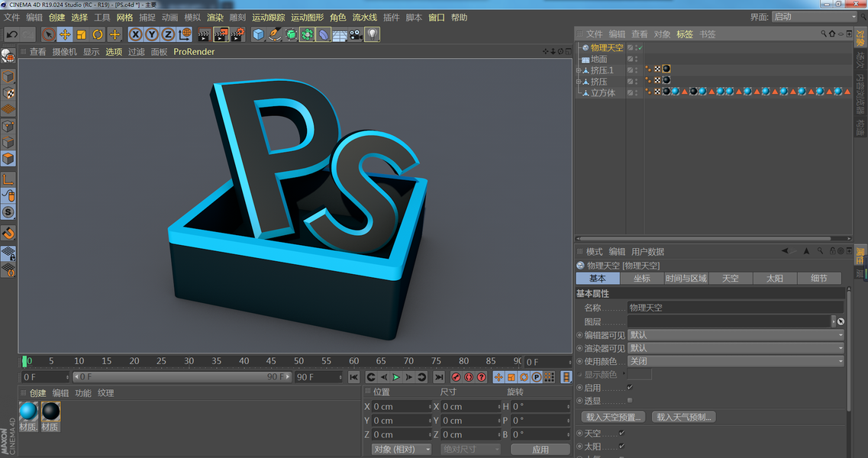This screenshot has width=868, height=458.
Task: Open the 界面 layout dropdown showing 启动
Action: [815, 17]
